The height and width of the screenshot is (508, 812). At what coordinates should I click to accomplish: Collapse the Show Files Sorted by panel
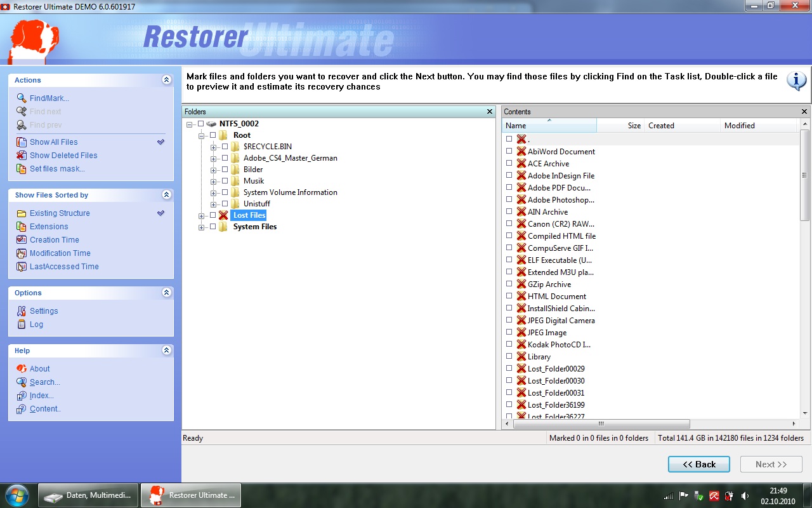[x=166, y=195]
